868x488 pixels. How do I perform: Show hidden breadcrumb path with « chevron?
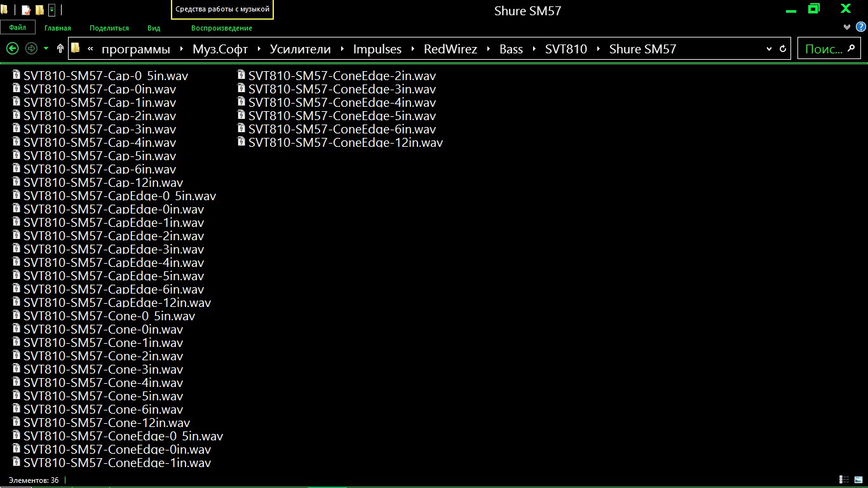click(91, 49)
